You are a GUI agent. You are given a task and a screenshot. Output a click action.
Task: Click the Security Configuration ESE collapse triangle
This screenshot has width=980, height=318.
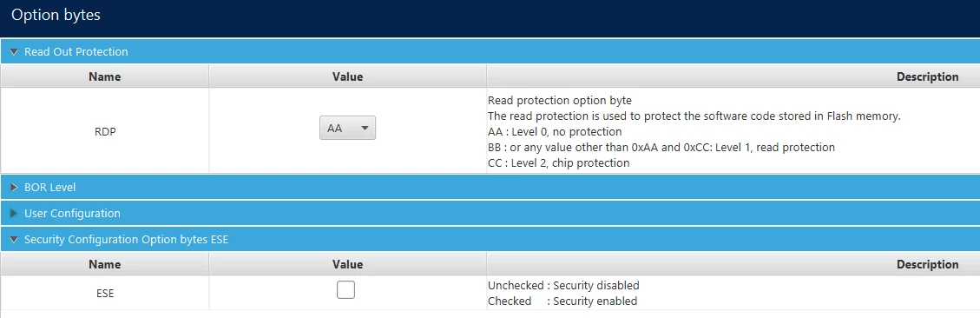(14, 240)
